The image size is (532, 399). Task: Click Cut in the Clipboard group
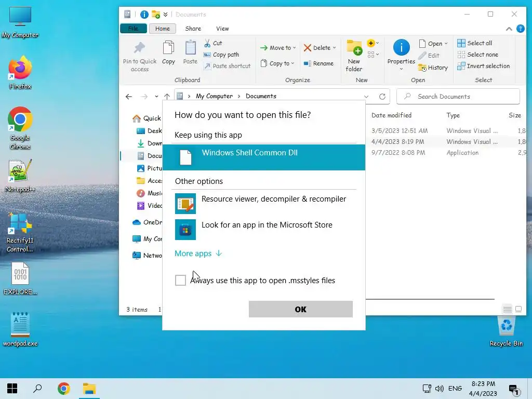213,43
